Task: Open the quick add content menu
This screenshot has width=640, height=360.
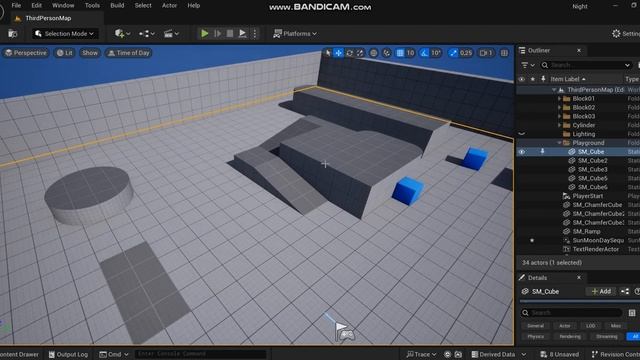Action: click(122, 34)
